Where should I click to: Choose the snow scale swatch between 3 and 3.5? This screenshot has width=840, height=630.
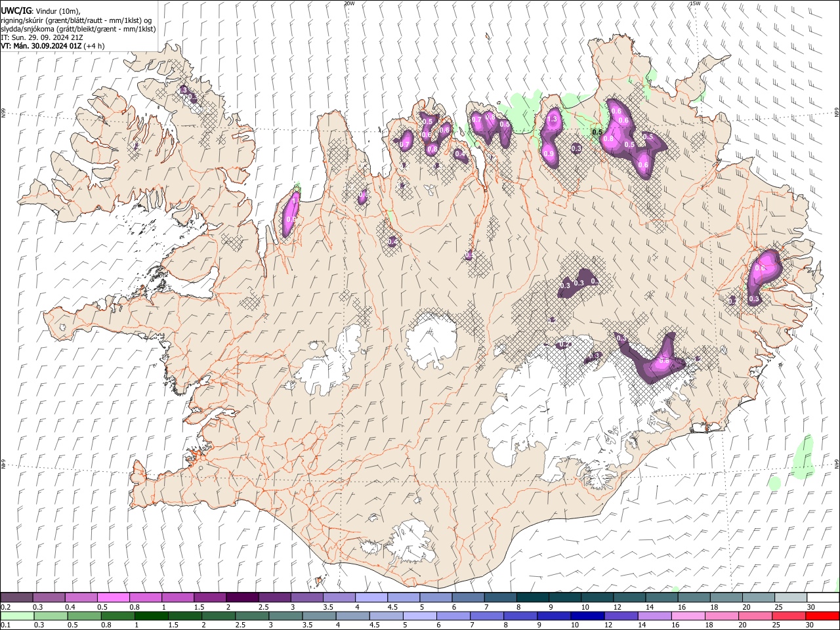tap(306, 597)
